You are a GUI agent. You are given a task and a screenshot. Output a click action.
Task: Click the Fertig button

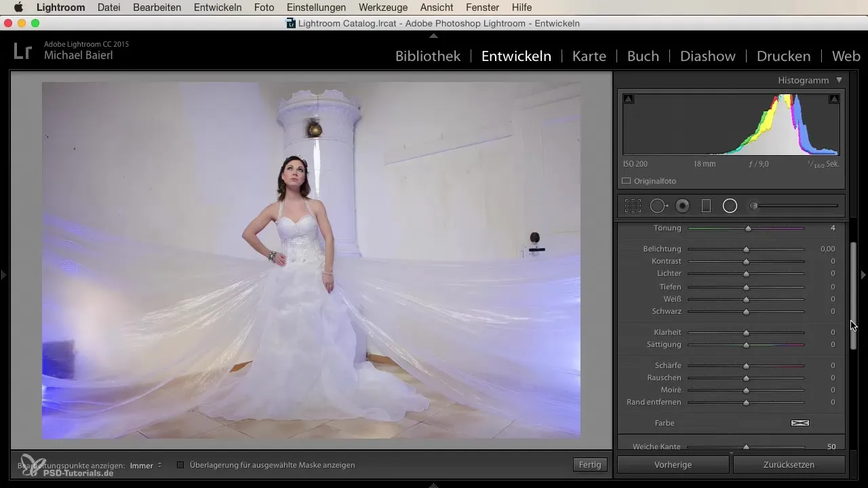tap(589, 465)
